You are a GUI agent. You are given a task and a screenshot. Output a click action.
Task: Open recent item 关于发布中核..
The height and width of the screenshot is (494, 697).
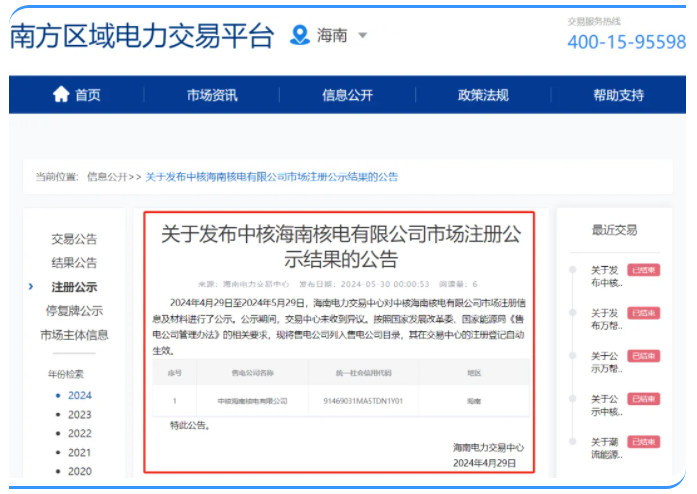click(606, 277)
